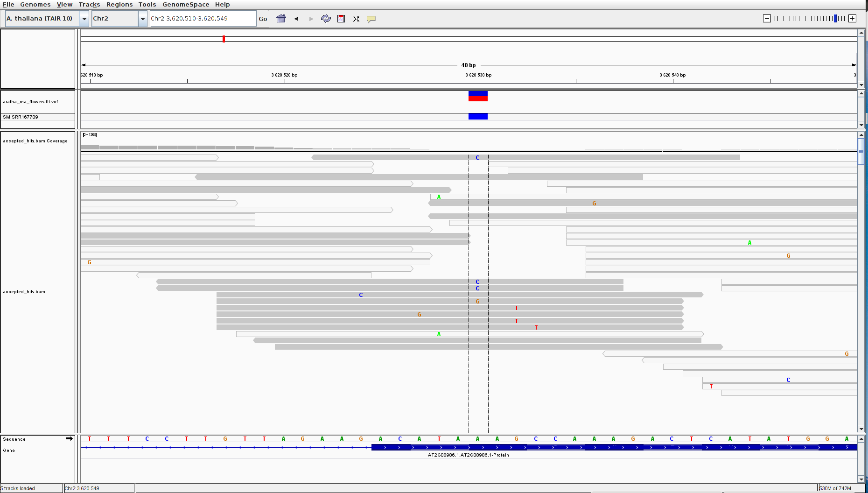Click the AT2G08986.1 gene annotation label

point(468,455)
